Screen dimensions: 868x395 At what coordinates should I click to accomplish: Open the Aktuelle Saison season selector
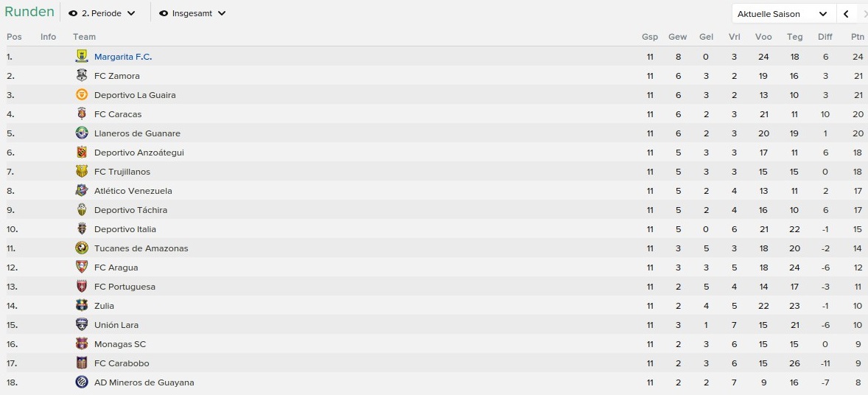click(783, 14)
